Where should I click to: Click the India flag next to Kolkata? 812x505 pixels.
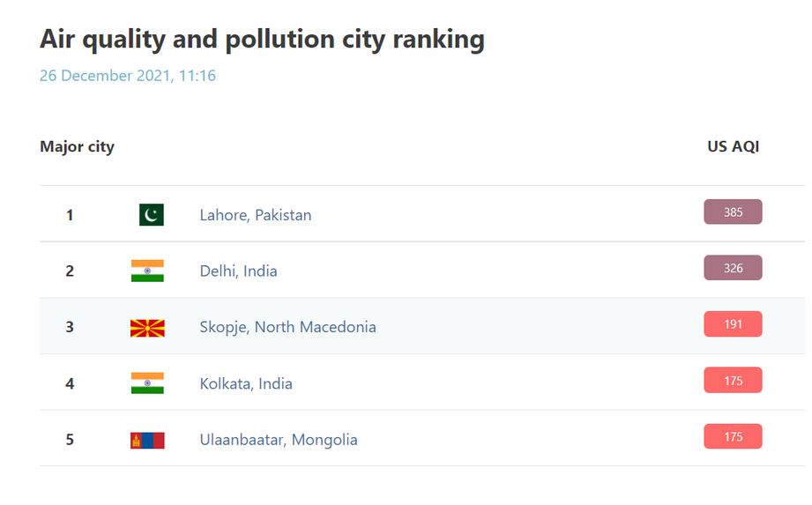[147, 383]
